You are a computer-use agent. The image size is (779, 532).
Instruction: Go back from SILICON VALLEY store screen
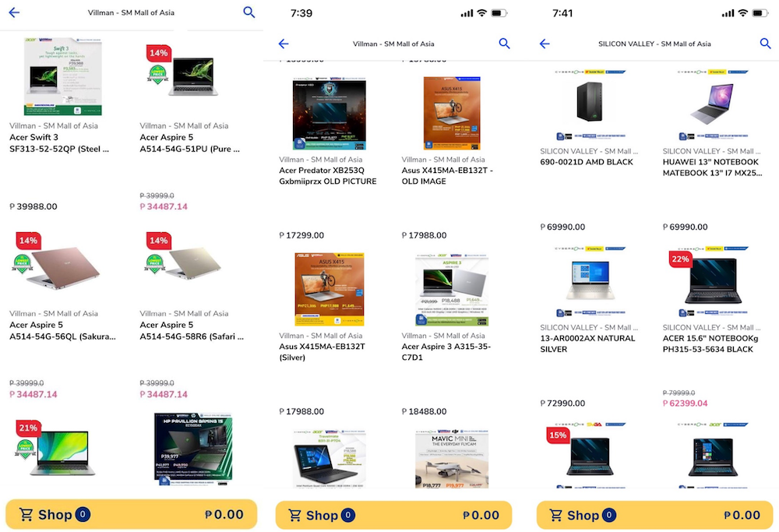(x=545, y=44)
